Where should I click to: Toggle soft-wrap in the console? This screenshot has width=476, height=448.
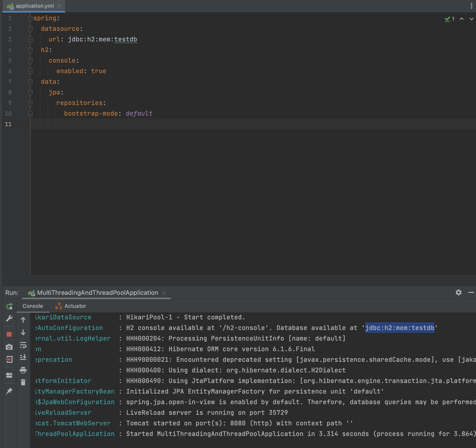tap(23, 345)
